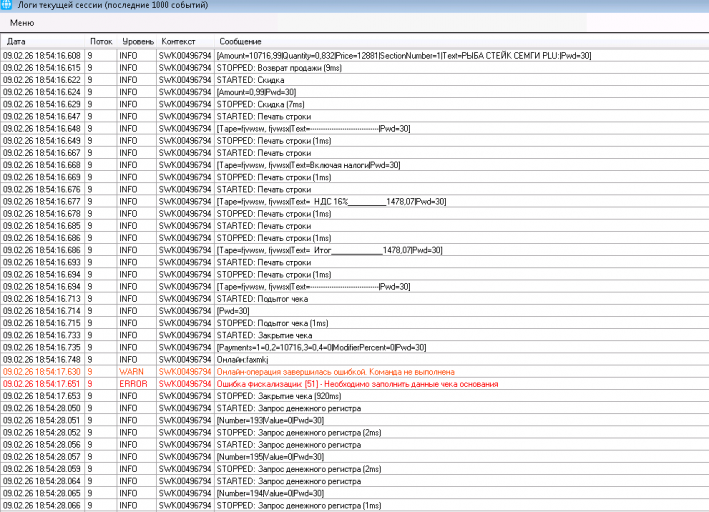
Task: Click the date cell 09.02.26 18:54:16.676
Action: [x=42, y=190]
